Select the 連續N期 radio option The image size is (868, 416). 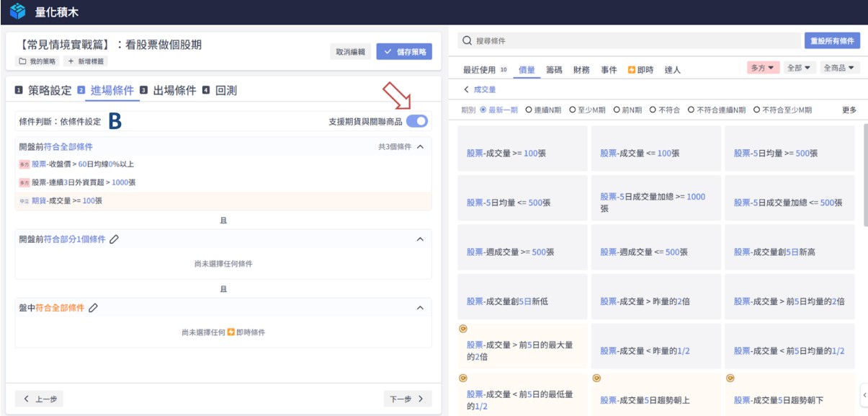(529, 110)
